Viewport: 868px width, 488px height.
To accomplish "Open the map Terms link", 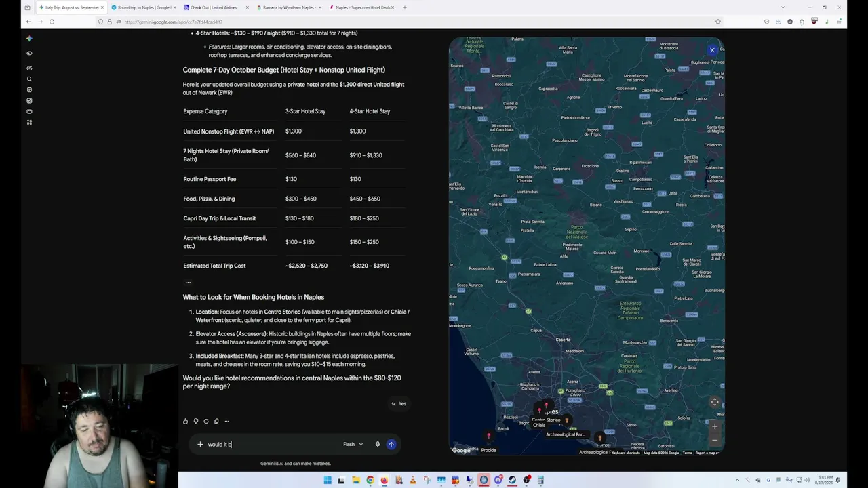I will [687, 453].
